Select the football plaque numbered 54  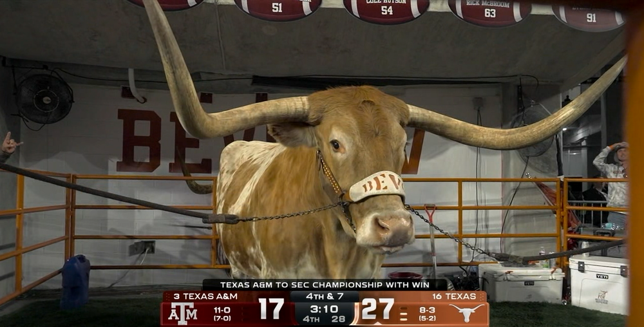pyautogui.click(x=386, y=9)
